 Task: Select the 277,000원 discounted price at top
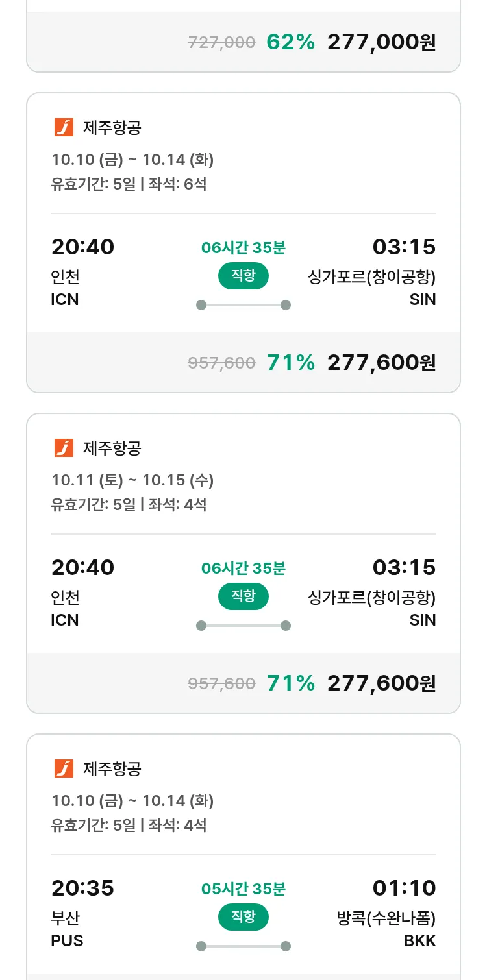[381, 42]
